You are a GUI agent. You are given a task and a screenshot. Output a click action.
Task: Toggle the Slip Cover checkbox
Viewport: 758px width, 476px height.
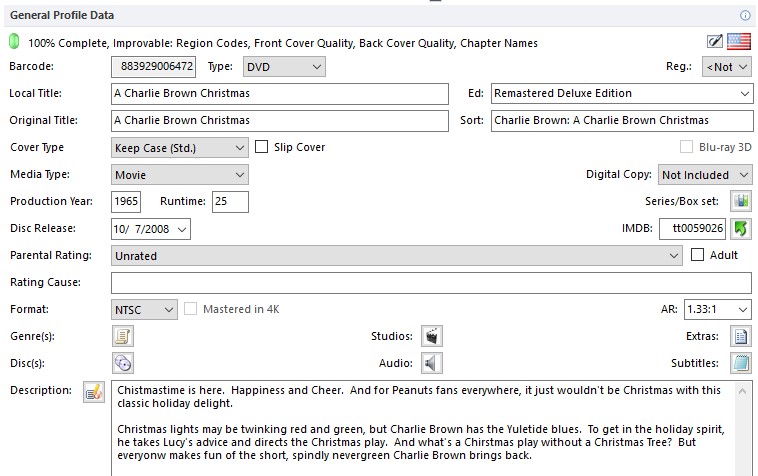pos(261,147)
